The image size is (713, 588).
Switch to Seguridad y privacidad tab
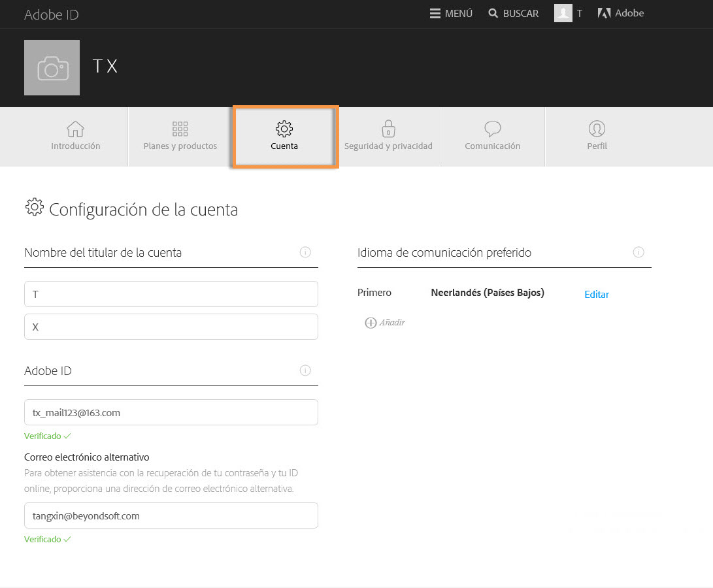pyautogui.click(x=388, y=136)
